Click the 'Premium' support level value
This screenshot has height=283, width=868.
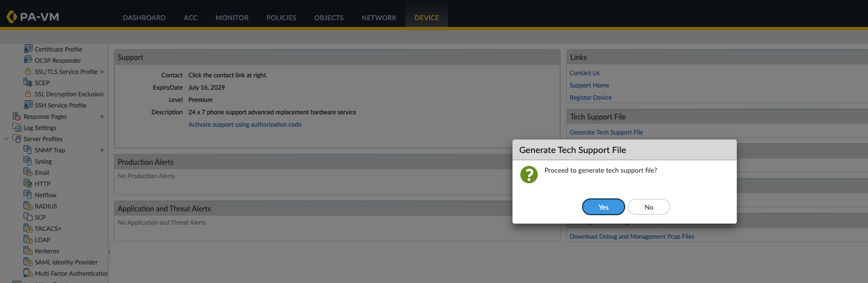(200, 100)
